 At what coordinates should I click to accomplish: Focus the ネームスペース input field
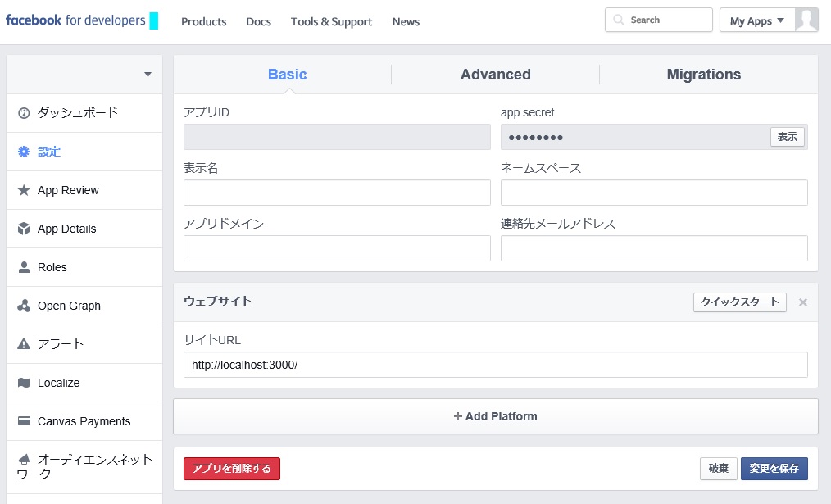click(x=654, y=193)
